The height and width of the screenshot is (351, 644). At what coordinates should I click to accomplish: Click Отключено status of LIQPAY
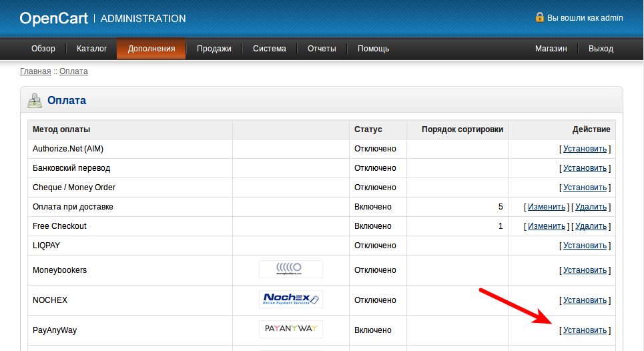[x=376, y=245]
